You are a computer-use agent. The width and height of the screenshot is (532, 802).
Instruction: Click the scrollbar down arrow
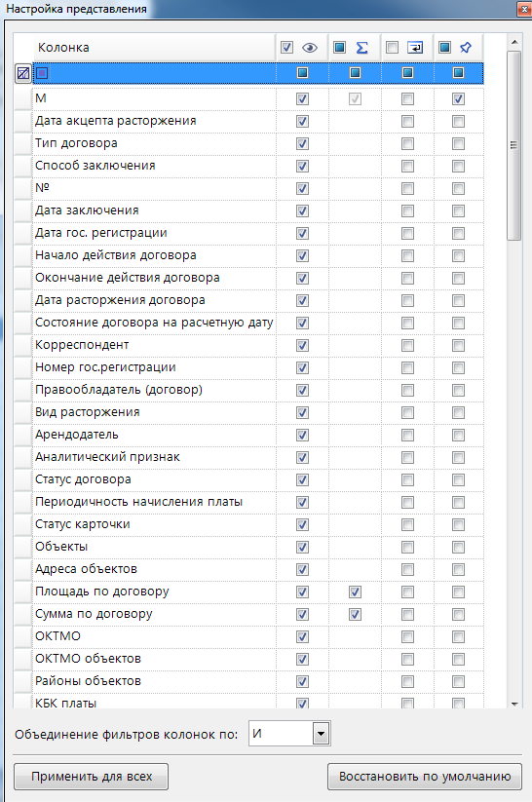[514, 704]
